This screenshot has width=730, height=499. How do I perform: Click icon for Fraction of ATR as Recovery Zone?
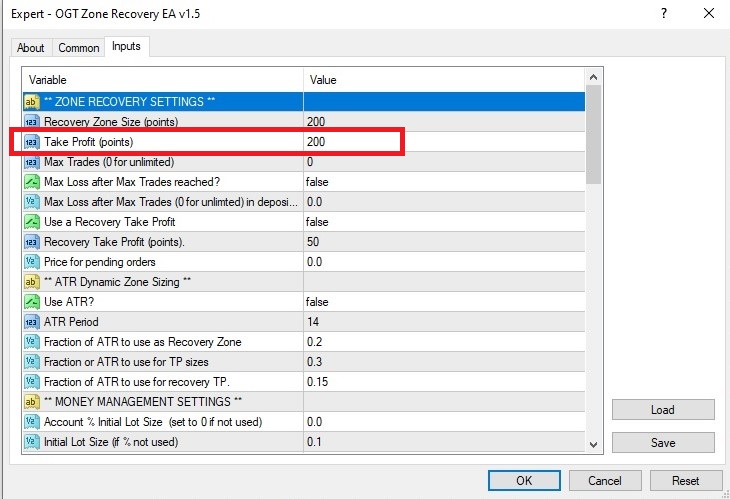click(32, 342)
